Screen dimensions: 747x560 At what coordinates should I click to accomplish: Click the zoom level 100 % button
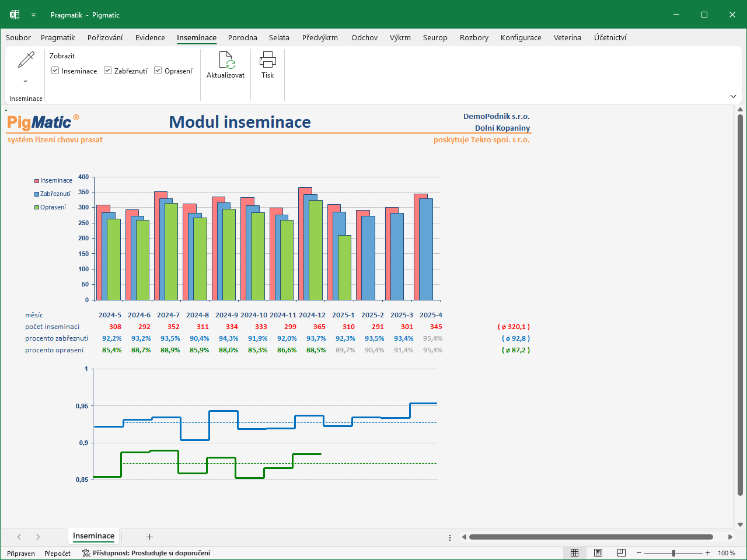point(727,553)
